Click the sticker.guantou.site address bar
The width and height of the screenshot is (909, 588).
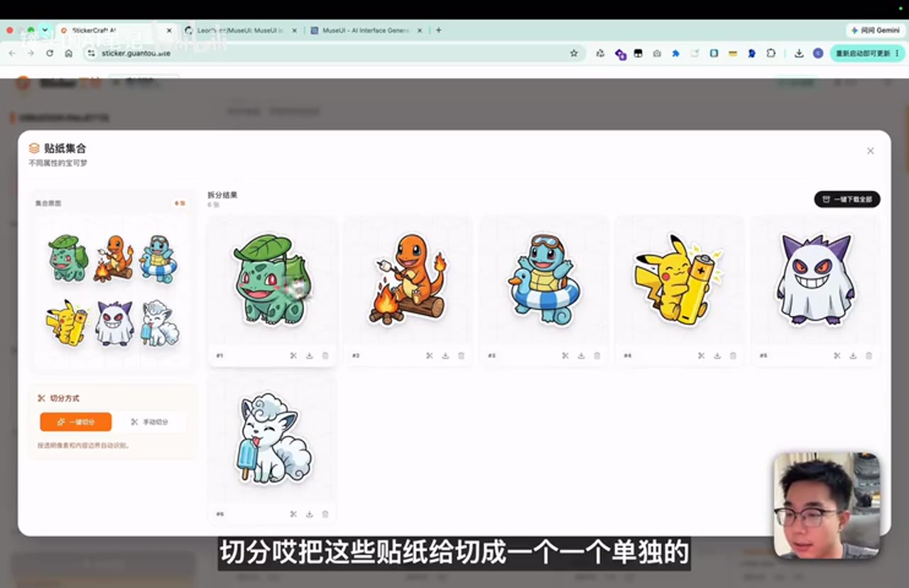(x=334, y=53)
